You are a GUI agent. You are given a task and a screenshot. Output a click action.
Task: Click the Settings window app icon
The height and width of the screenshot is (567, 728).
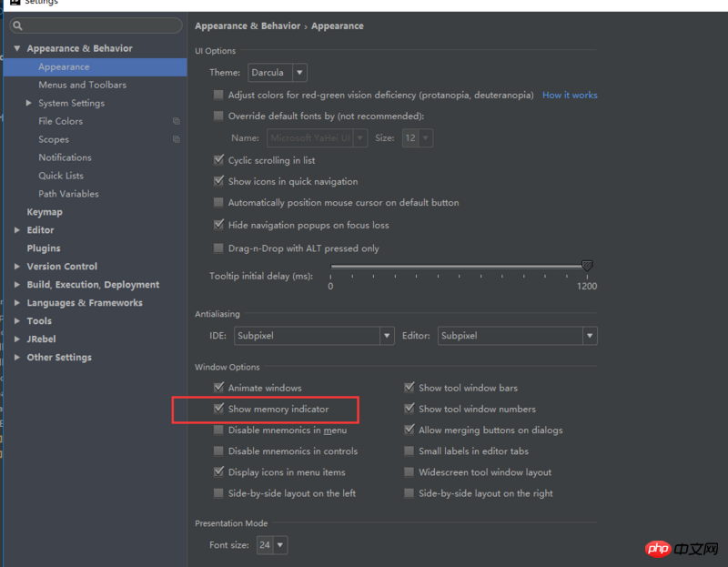(15, 2)
